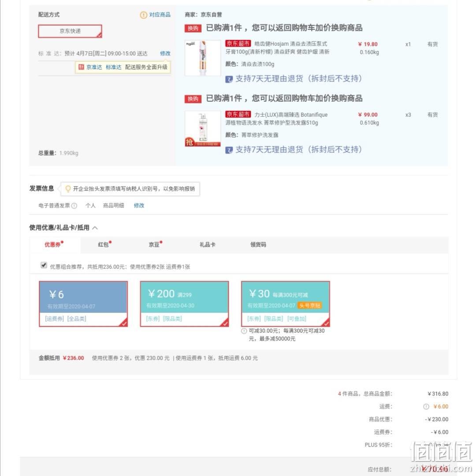Click 京东超市 tag on Hosjam toothpaste
476x476 pixels.
pyautogui.click(x=238, y=43)
